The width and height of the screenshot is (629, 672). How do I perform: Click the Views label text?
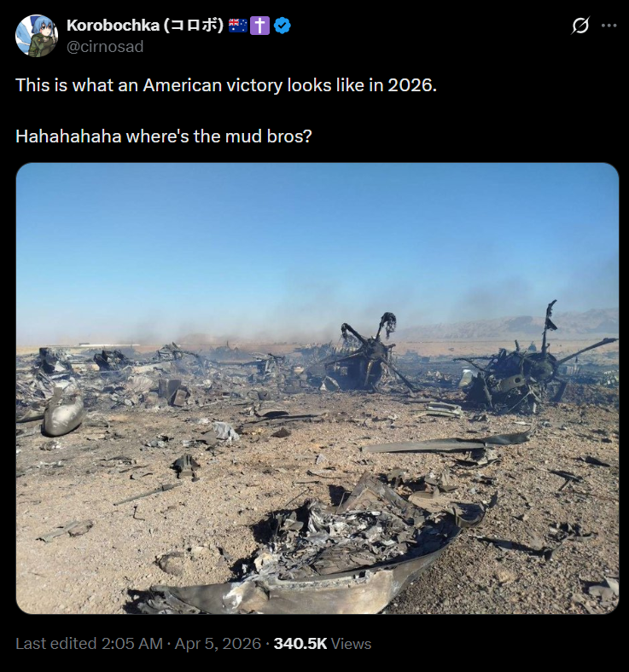point(351,644)
